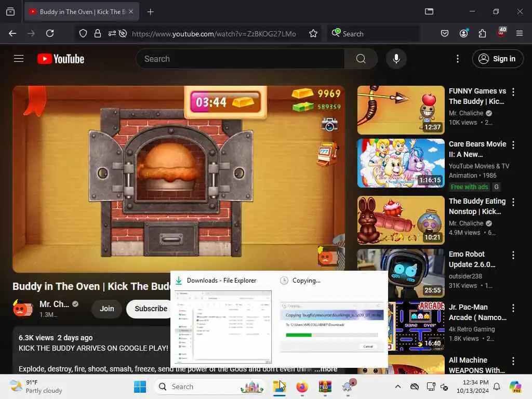
Task: Open options for Jr. Pac-Man Arcade
Action: click(513, 308)
